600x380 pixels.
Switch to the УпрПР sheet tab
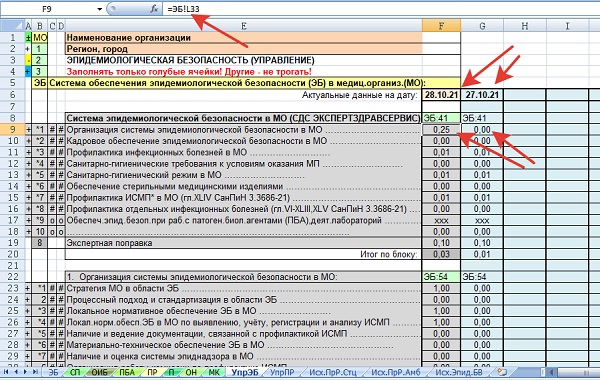coord(282,372)
